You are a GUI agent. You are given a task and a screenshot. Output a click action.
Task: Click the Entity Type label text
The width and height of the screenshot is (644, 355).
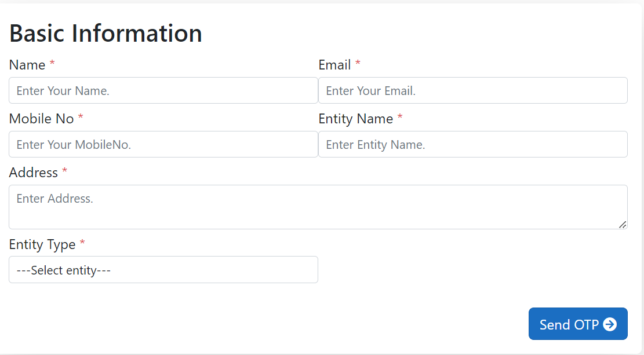point(42,244)
